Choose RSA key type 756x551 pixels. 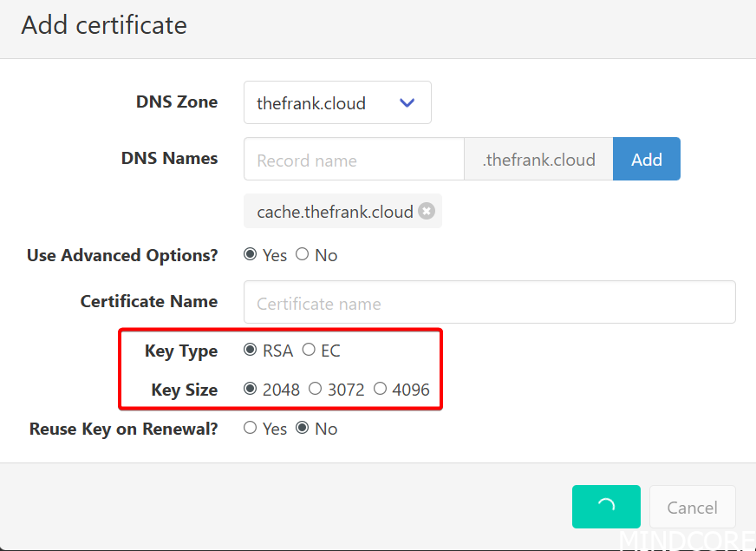[x=251, y=351]
